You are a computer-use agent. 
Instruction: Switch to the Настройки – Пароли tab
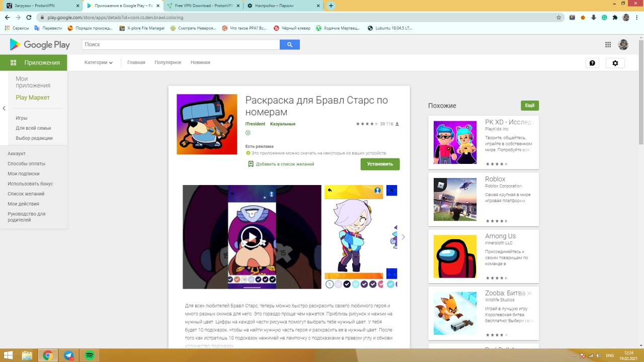click(x=283, y=6)
